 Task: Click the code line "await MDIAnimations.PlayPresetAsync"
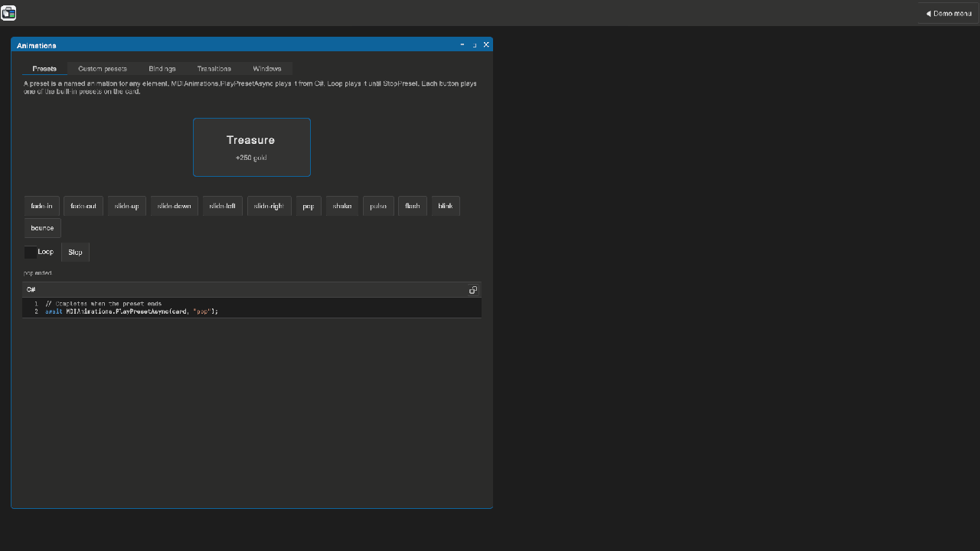point(132,311)
